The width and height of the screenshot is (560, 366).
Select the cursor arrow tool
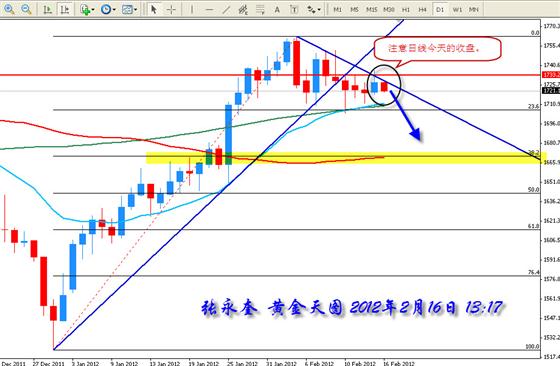coord(154,10)
